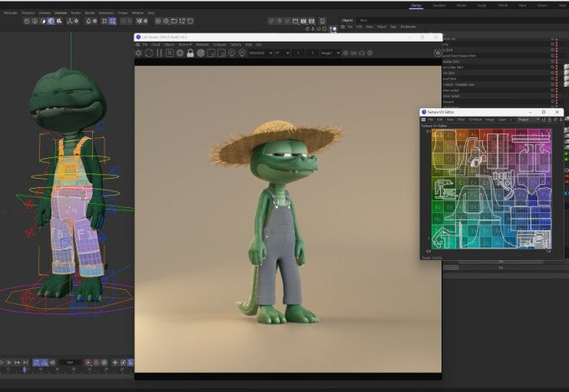Click the Live Viewer render region icon
Viewport: 569px width, 392px height.
click(x=211, y=53)
